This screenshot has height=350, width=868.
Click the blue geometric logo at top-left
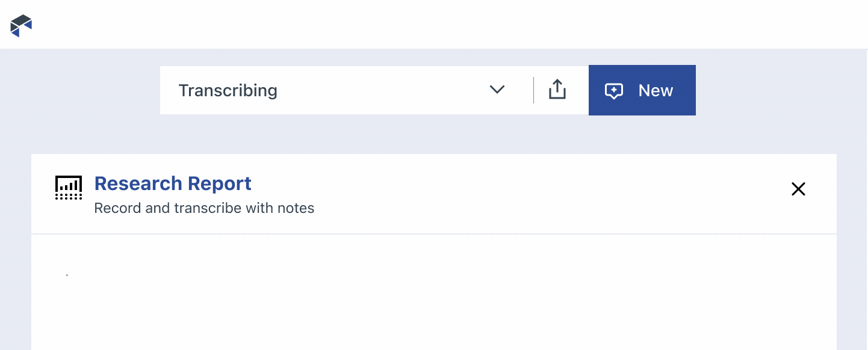click(22, 26)
